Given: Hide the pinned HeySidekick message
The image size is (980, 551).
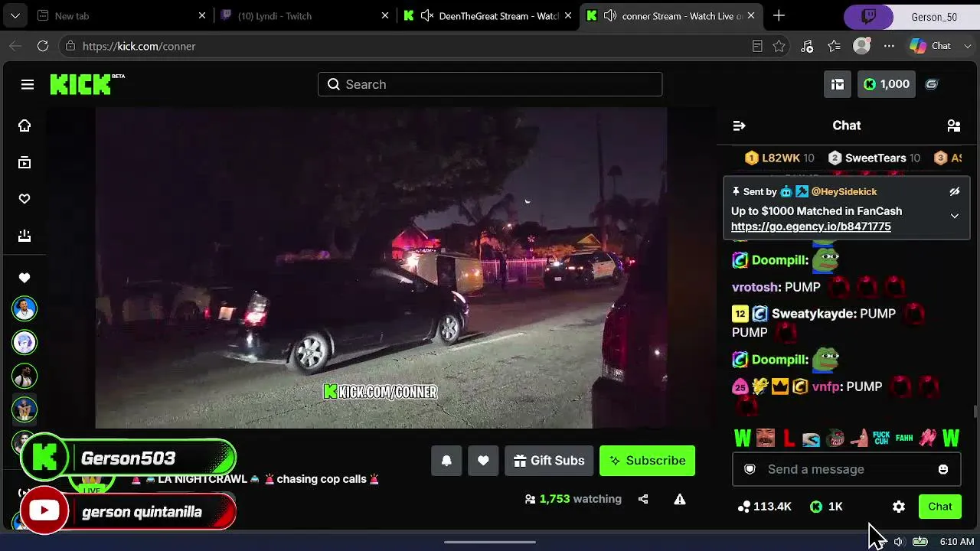Looking at the screenshot, I should [x=955, y=191].
